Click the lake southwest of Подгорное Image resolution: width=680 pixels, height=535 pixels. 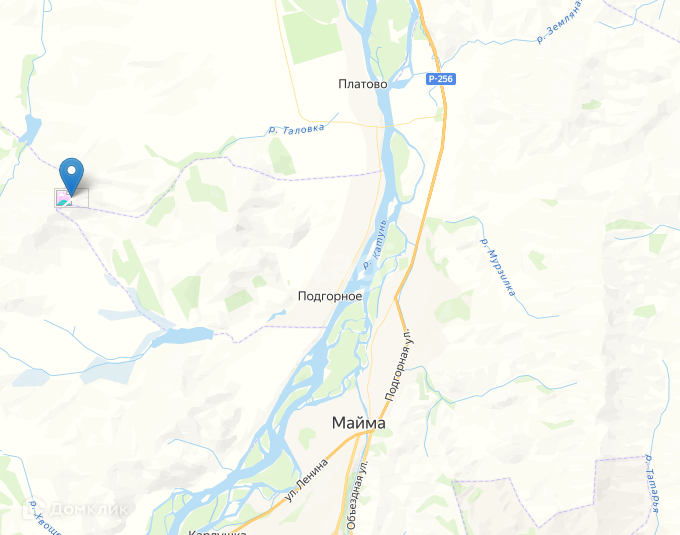(x=182, y=336)
